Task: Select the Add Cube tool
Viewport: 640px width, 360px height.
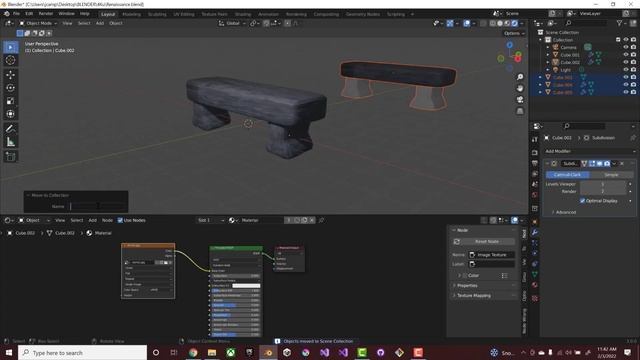Action: [x=11, y=157]
